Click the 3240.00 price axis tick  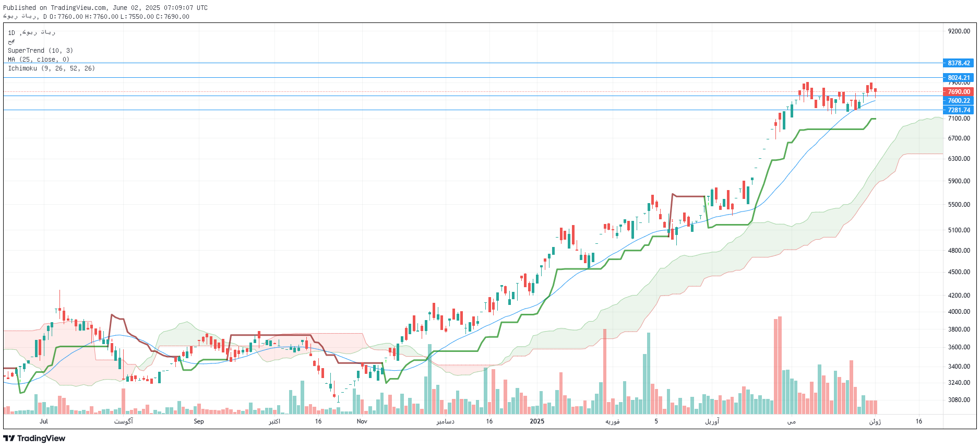959,383
